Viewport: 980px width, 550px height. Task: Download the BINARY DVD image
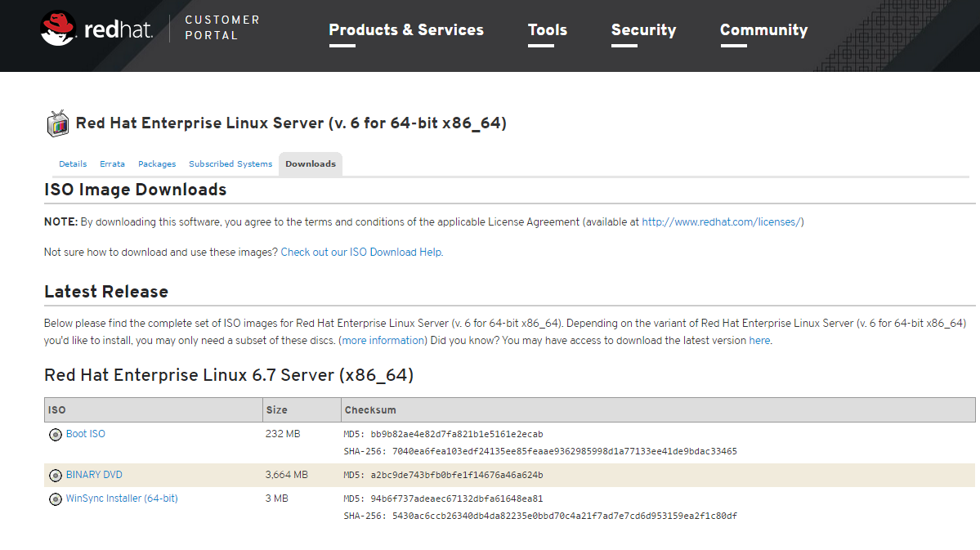click(x=94, y=475)
